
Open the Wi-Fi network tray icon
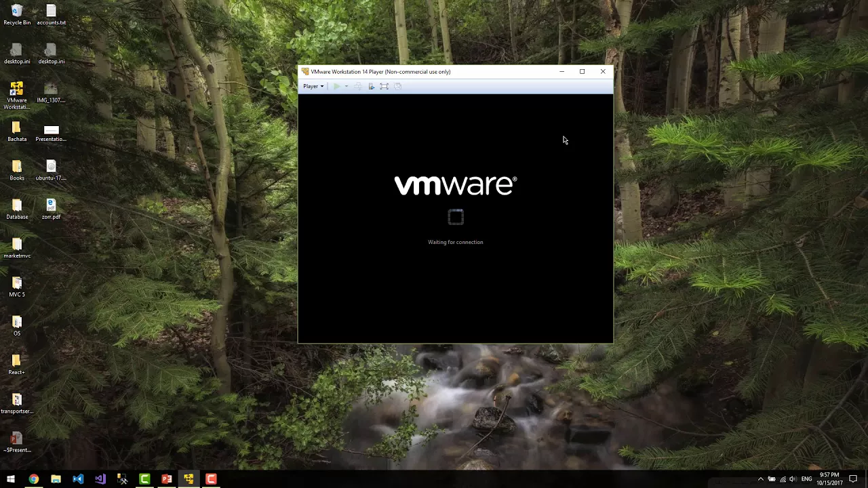tap(783, 479)
